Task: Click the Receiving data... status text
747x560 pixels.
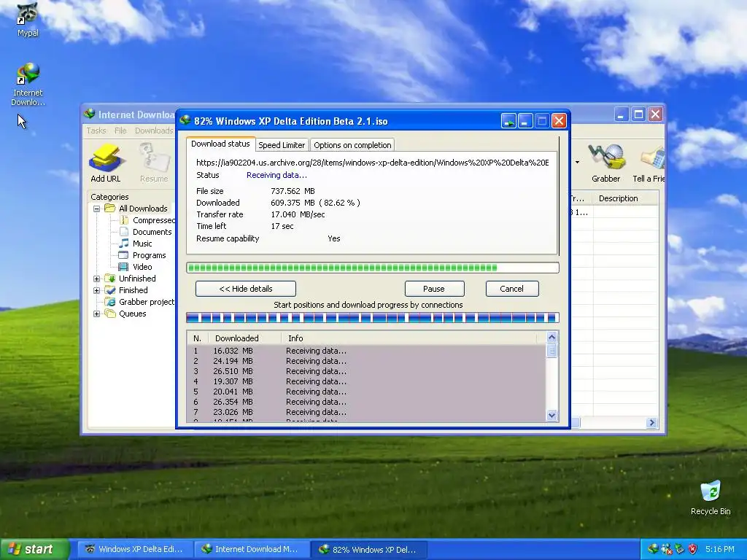Action: coord(276,175)
